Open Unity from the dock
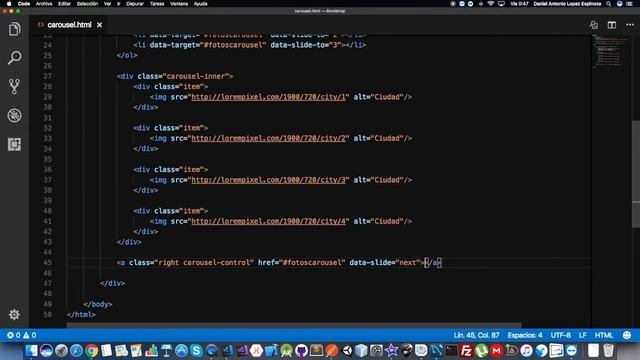 point(347,351)
